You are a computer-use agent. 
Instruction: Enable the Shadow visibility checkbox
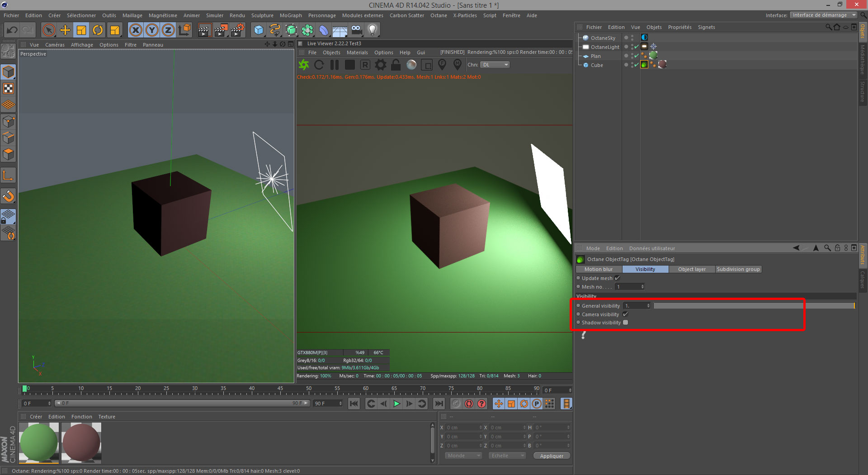(x=625, y=323)
